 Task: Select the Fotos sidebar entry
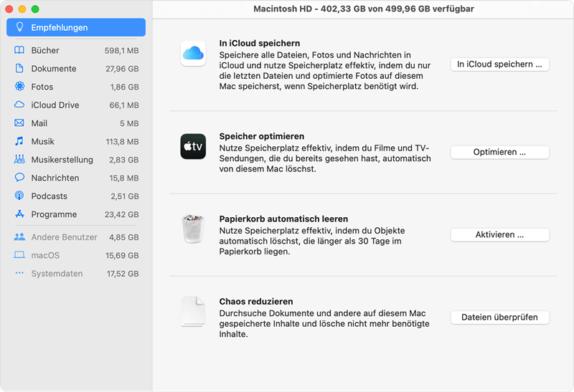[x=76, y=87]
